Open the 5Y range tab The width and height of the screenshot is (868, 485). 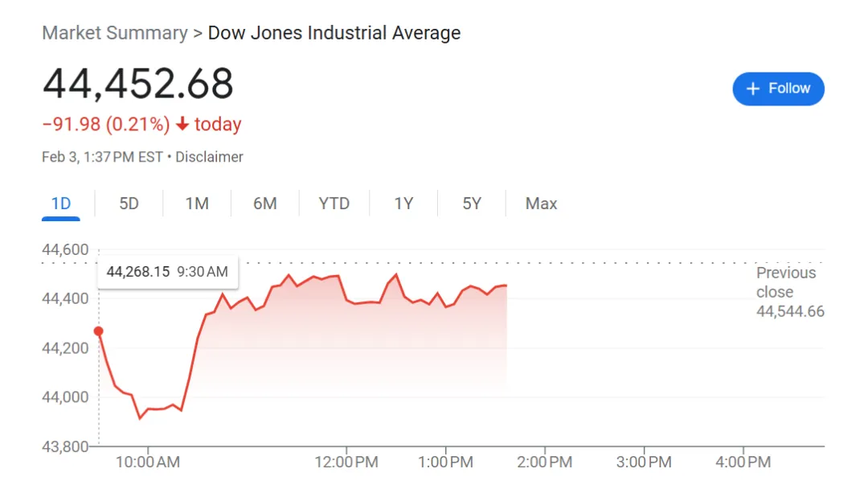pyautogui.click(x=472, y=203)
